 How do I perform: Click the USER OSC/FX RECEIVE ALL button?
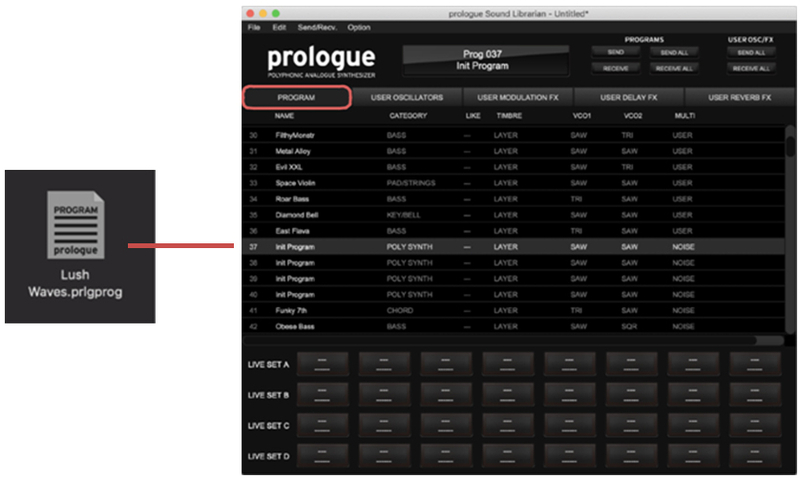pyautogui.click(x=751, y=68)
